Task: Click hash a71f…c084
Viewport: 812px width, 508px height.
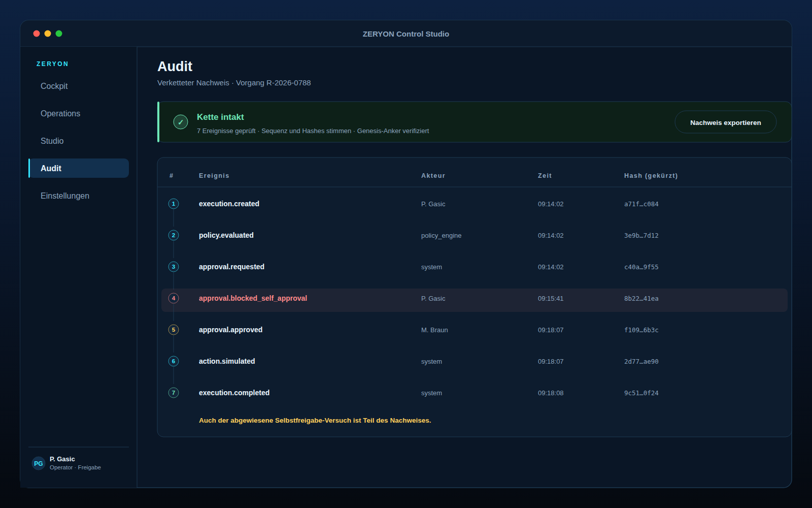Action: pyautogui.click(x=641, y=204)
